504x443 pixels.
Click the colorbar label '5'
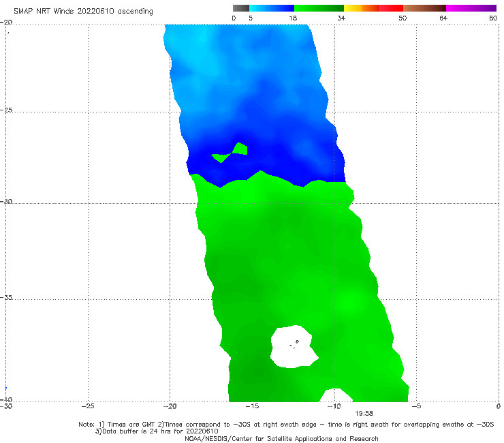coord(251,18)
